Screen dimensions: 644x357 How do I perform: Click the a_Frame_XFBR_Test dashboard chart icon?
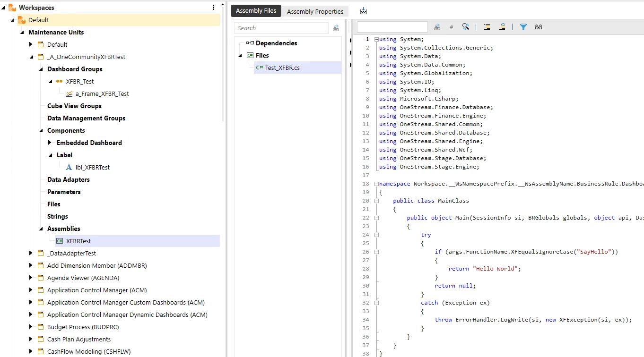coord(69,93)
